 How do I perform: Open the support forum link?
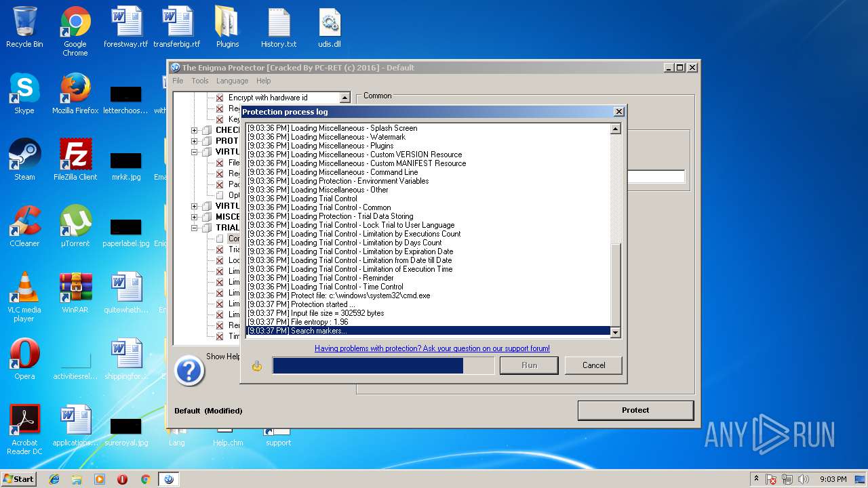432,348
